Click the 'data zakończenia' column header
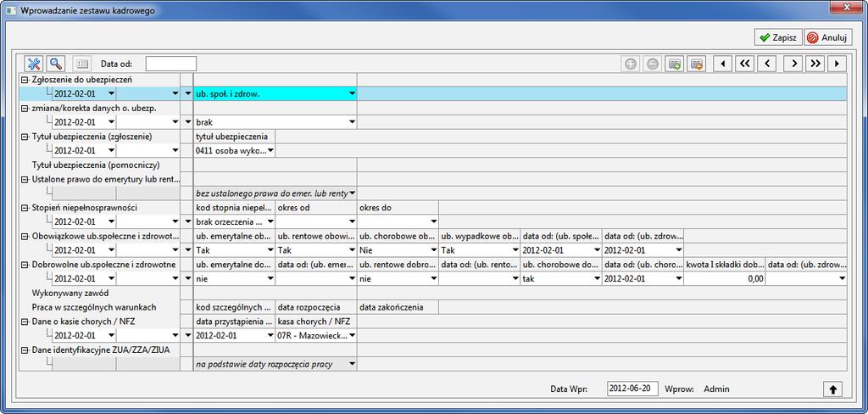Screen dimensions: 868x414 tap(398, 307)
